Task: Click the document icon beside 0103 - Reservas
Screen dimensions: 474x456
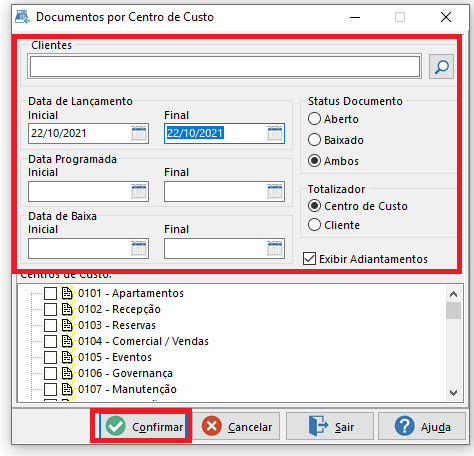Action: pos(67,325)
